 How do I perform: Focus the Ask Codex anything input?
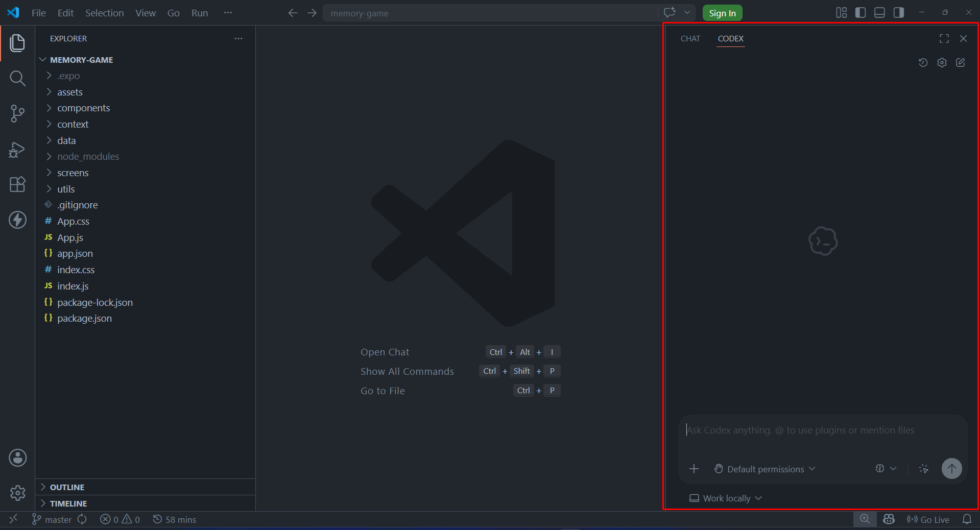tap(823, 430)
